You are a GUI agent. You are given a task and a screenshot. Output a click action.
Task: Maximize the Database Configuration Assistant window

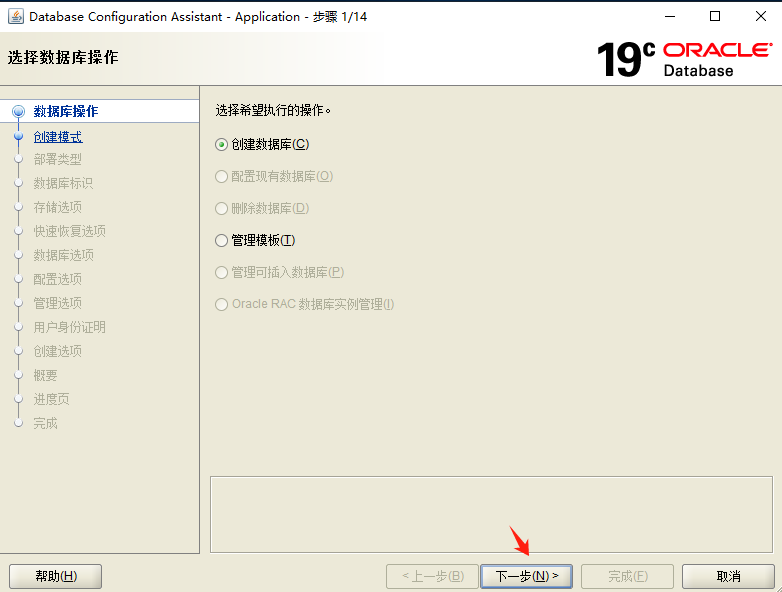click(x=715, y=16)
